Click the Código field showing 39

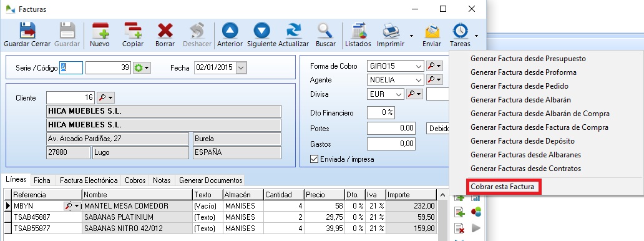click(x=109, y=68)
